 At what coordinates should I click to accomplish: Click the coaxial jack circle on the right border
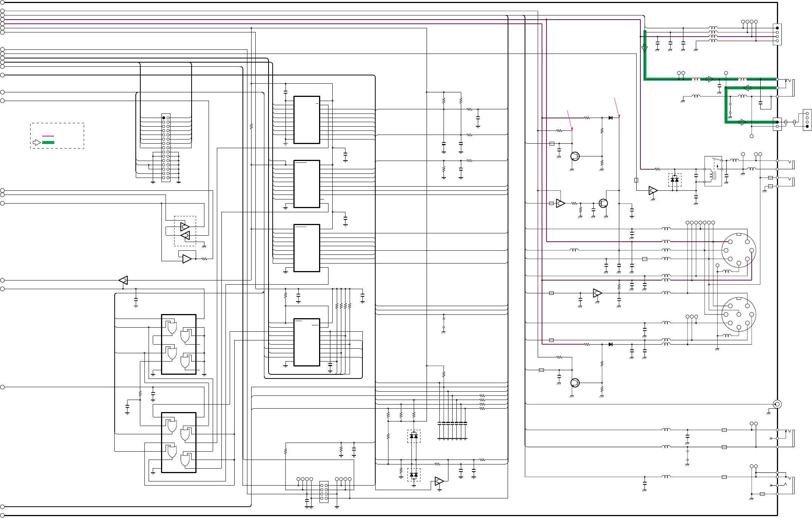[x=777, y=404]
